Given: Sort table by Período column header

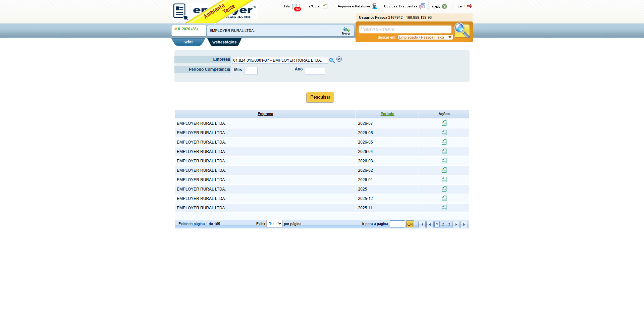Looking at the screenshot, I should (x=387, y=114).
